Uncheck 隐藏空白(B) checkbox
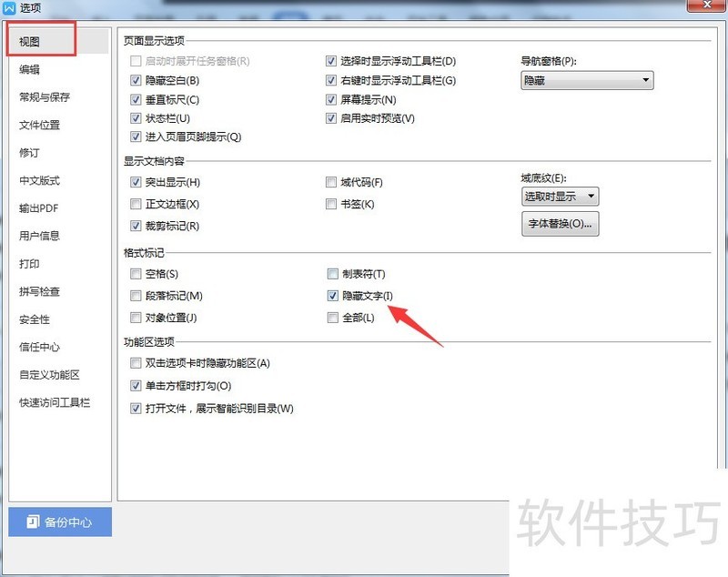728x577 pixels. [x=136, y=80]
